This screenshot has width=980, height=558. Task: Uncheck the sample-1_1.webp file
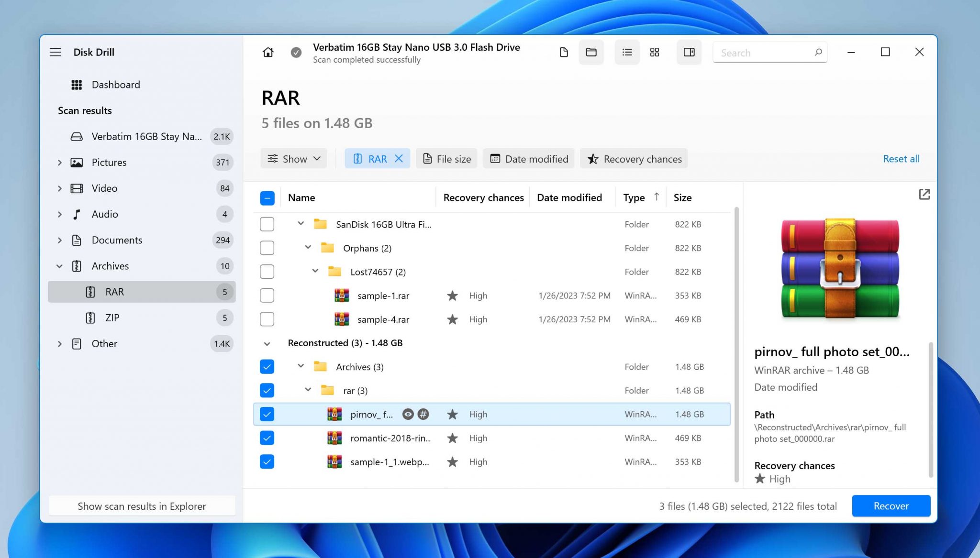pyautogui.click(x=267, y=461)
